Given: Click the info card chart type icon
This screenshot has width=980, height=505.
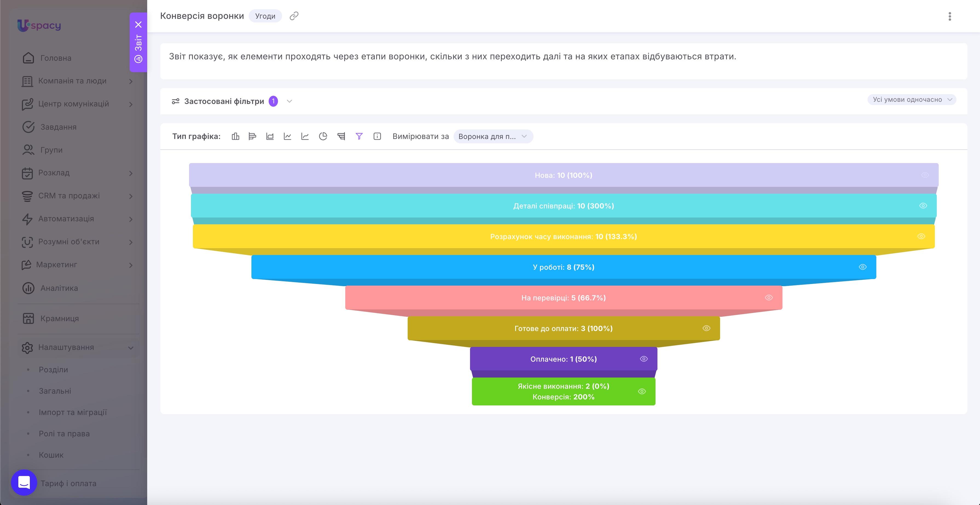Looking at the screenshot, I should (377, 136).
